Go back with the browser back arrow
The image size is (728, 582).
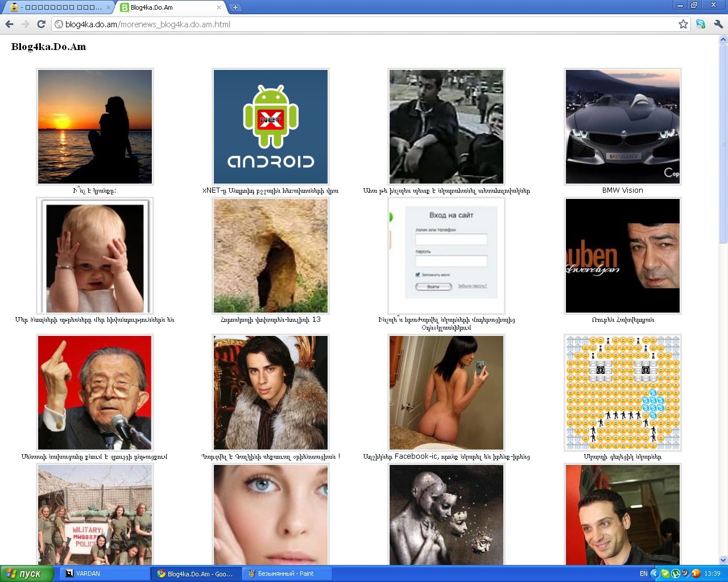[x=9, y=24]
